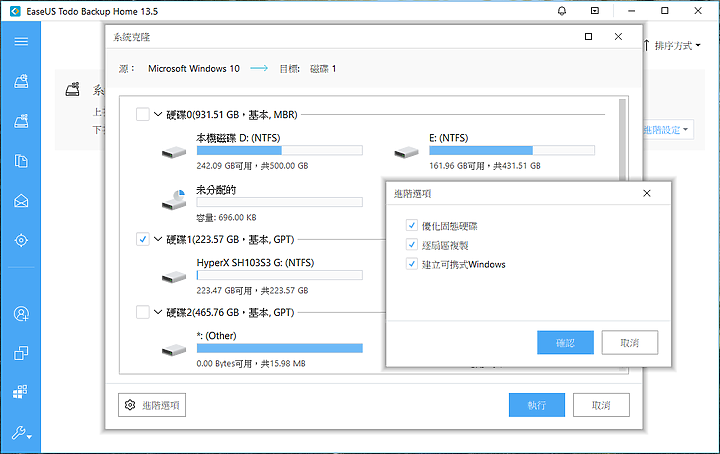Toggle the create portable Windows checkbox
Screen dimensions: 720x454
[x=411, y=264]
